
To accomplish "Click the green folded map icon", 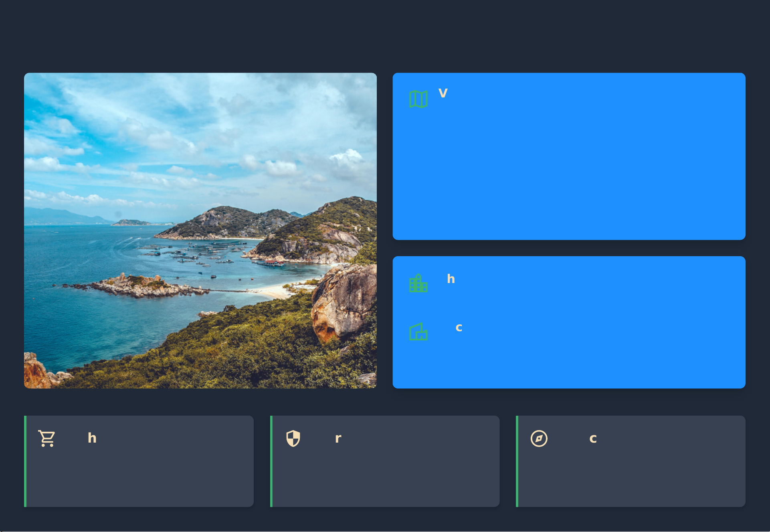I will point(418,99).
